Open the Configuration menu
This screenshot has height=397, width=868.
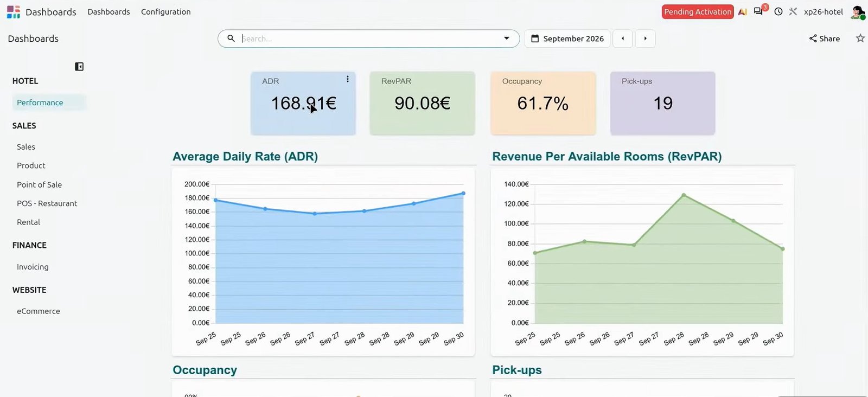pos(165,12)
